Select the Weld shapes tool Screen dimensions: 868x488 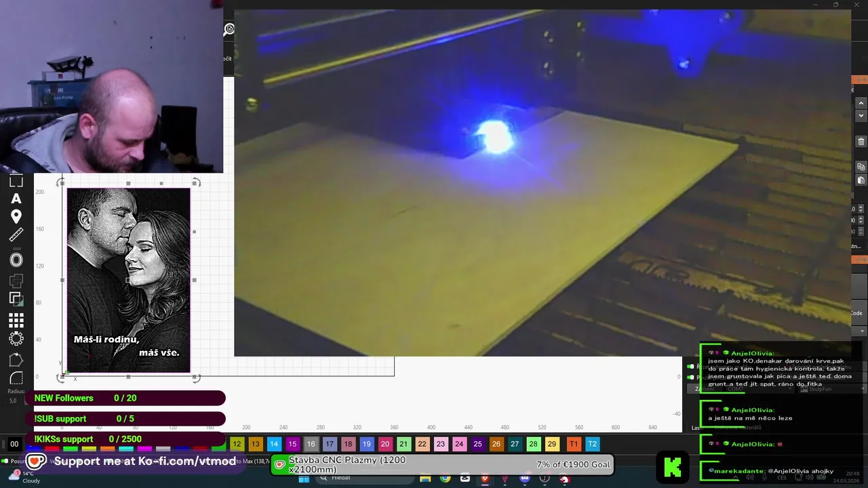[x=16, y=280]
